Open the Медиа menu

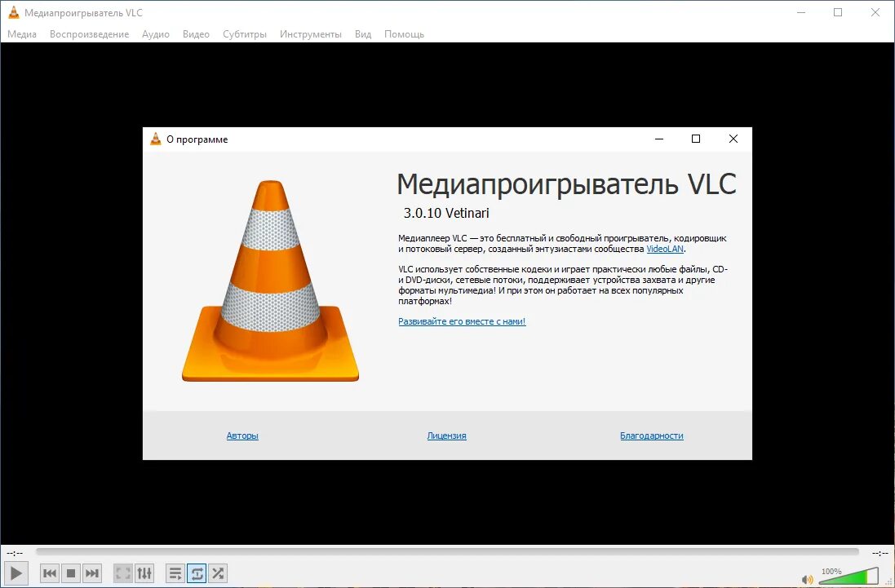pyautogui.click(x=22, y=34)
